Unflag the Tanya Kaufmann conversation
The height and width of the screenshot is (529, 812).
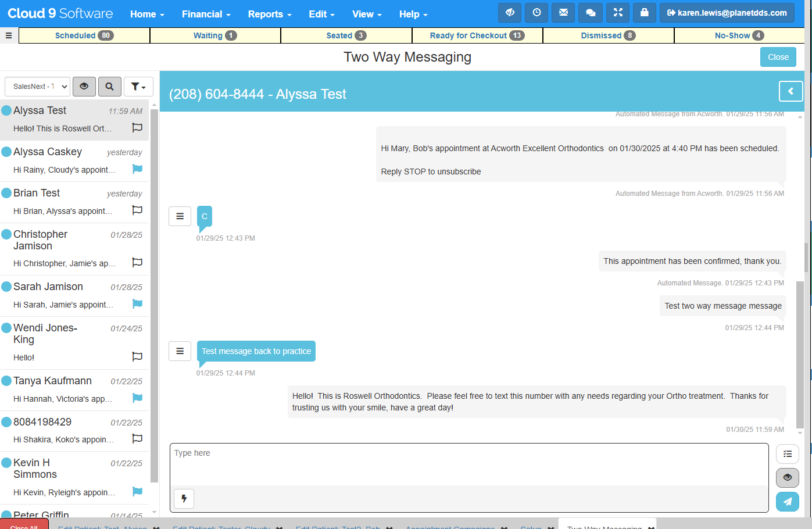click(137, 398)
